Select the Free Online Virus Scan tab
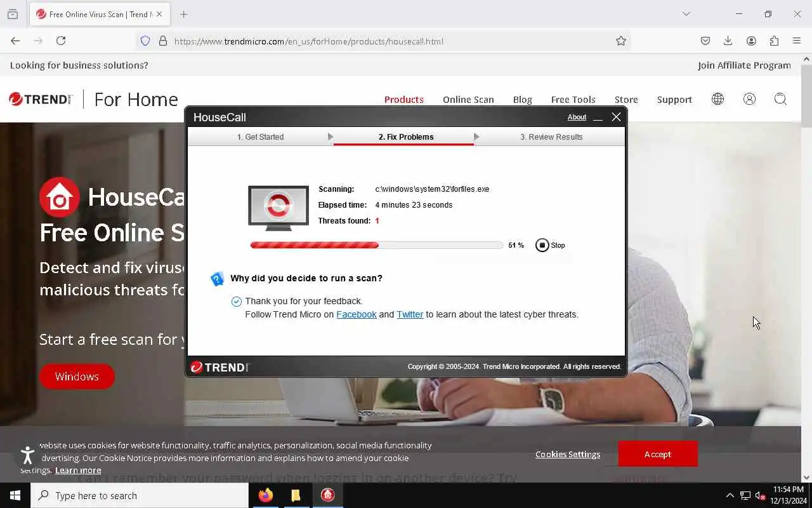Image resolution: width=812 pixels, height=508 pixels. click(100, 14)
